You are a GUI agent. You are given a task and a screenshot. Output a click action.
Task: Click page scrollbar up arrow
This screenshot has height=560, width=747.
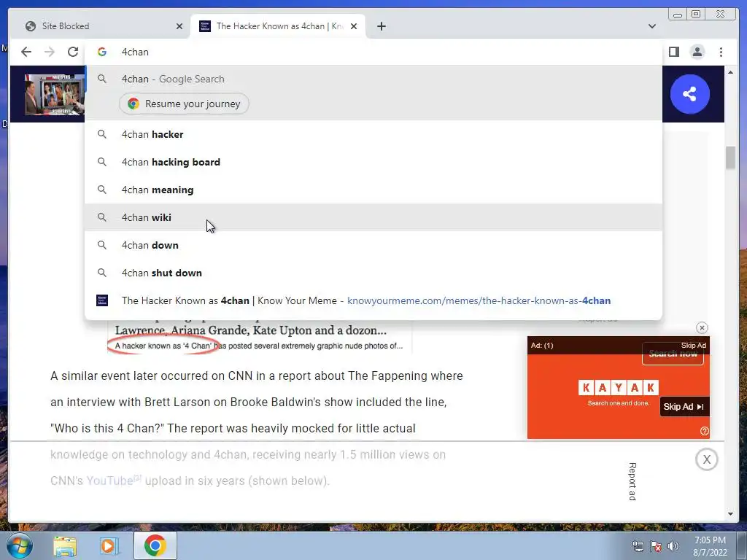tap(730, 72)
